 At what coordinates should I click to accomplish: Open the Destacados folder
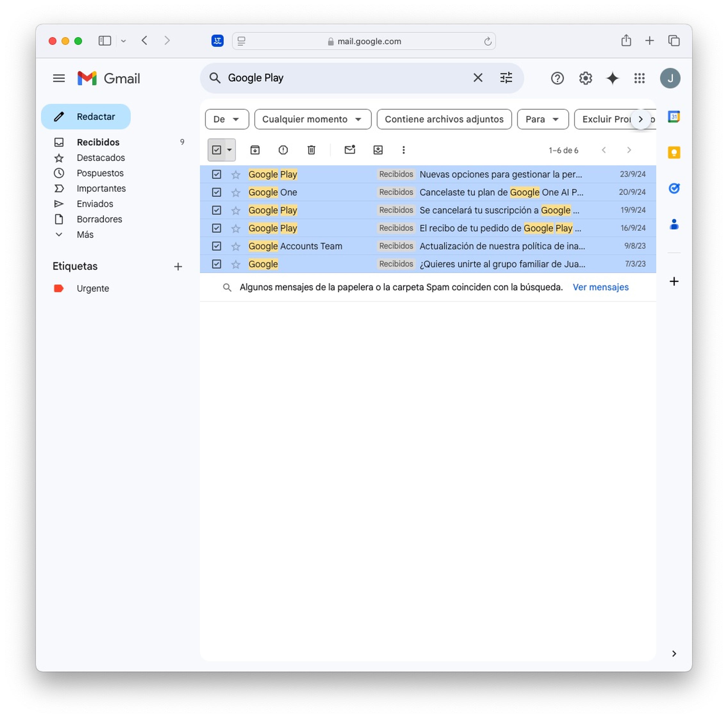101,158
